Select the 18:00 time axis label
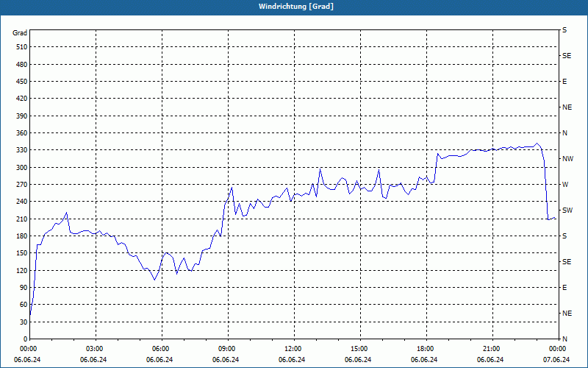Image resolution: width=588 pixels, height=368 pixels. (426, 348)
